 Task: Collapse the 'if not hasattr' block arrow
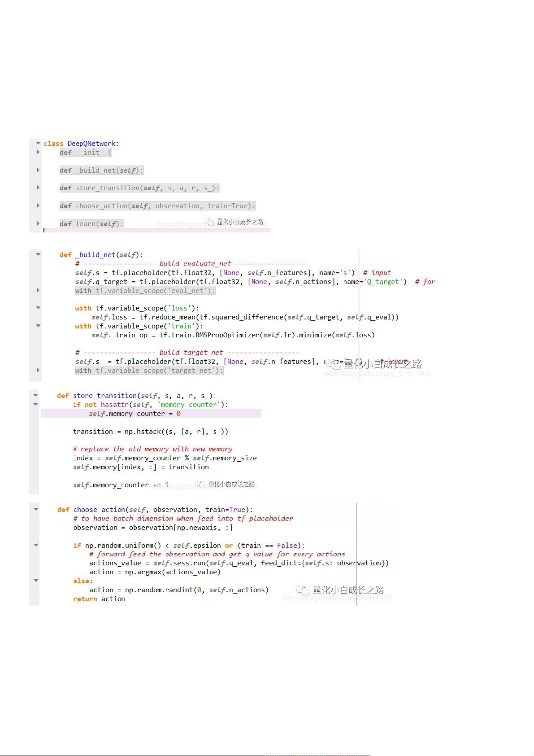click(x=35, y=404)
